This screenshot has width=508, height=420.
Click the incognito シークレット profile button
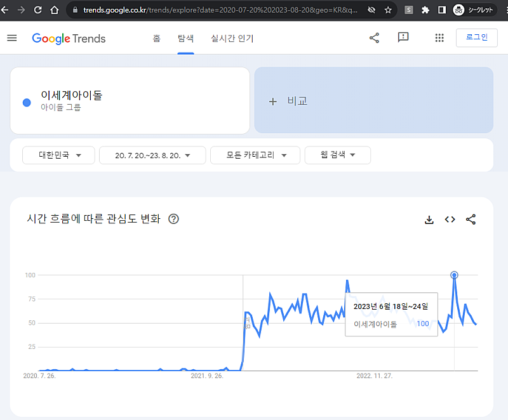(473, 10)
